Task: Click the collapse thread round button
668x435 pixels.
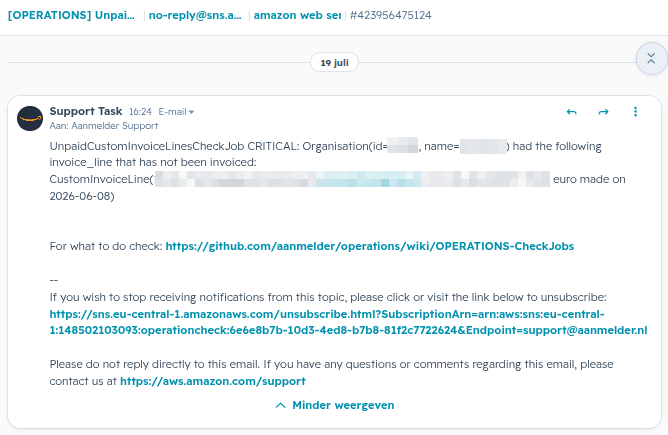Action: (x=651, y=59)
